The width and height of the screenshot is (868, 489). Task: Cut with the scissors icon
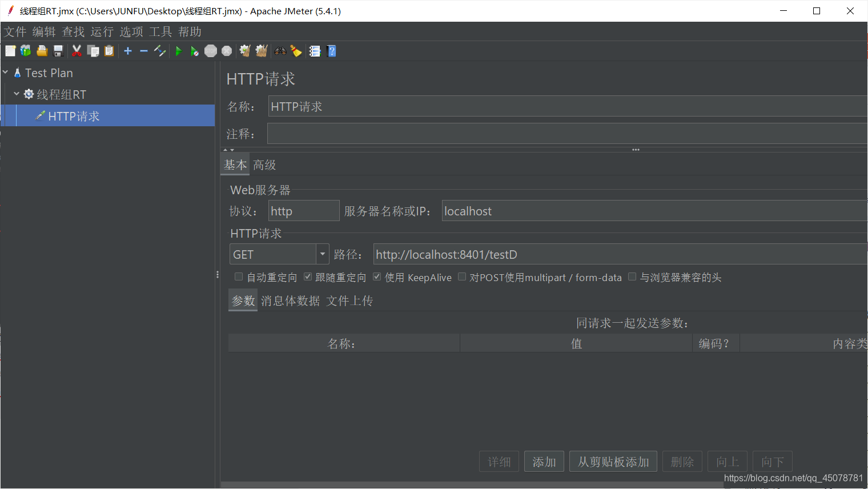point(77,51)
